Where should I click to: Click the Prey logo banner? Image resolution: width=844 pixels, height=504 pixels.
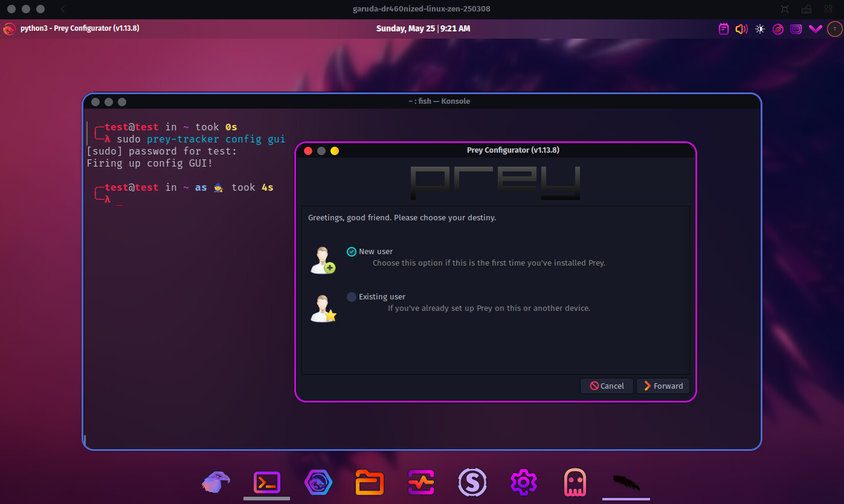coord(495,182)
